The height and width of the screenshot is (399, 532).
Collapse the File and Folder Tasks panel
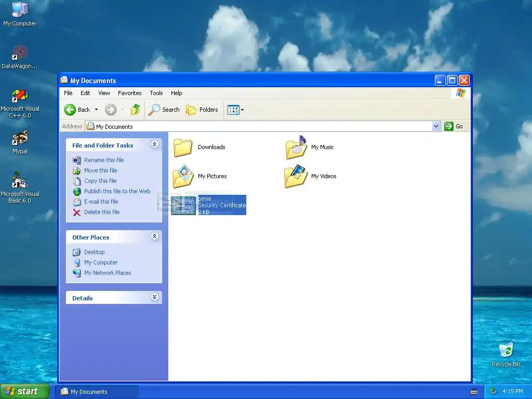click(154, 144)
